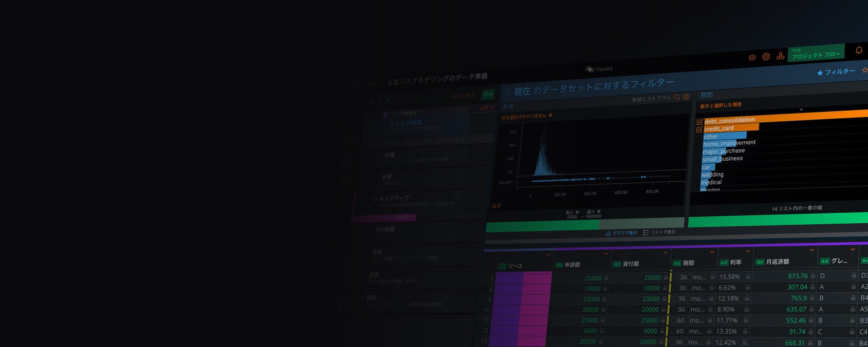Open the notifications bell icon
Viewport: 868px width, 347px height.
tap(859, 50)
